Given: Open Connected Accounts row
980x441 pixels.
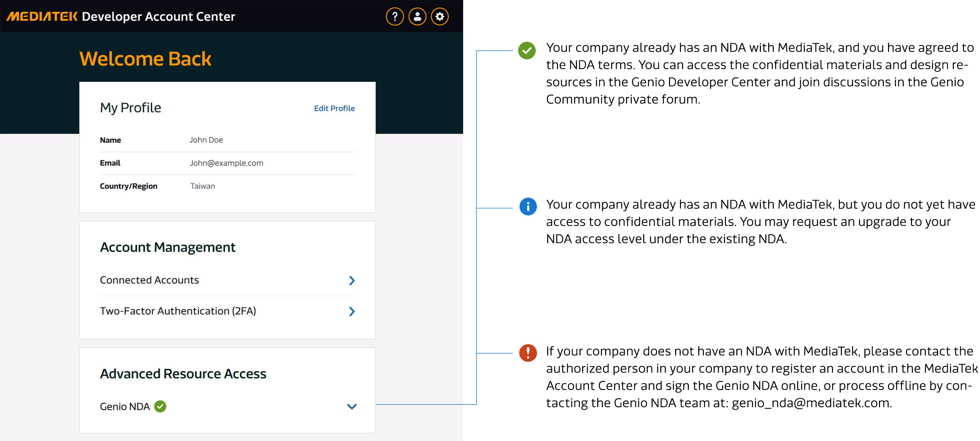Looking at the screenshot, I should [x=227, y=281].
